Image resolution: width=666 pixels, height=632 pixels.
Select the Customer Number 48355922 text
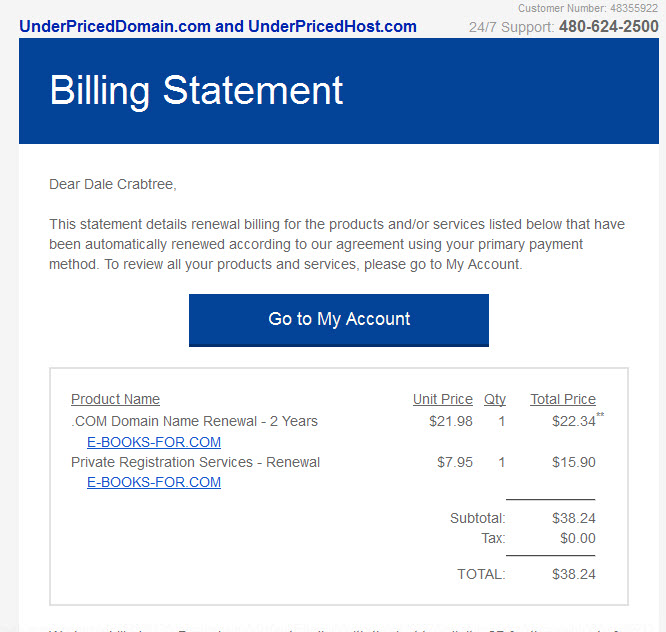(x=588, y=8)
